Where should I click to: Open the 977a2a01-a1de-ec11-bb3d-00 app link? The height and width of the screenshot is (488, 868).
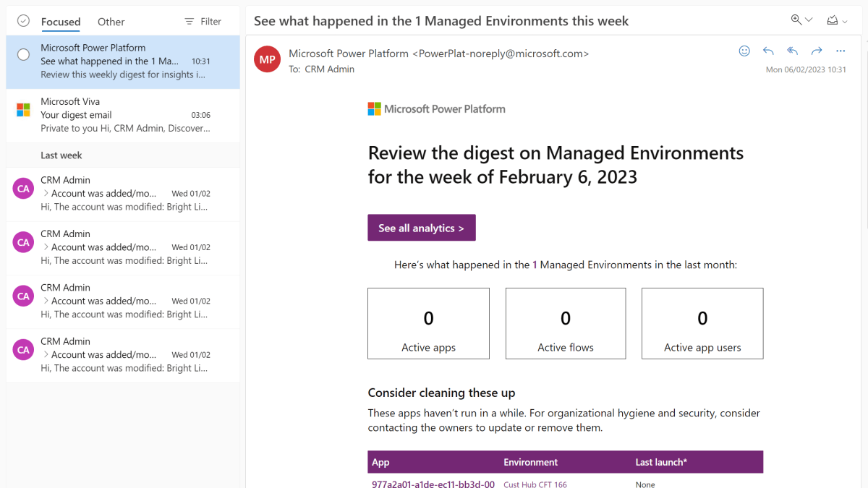(432, 483)
